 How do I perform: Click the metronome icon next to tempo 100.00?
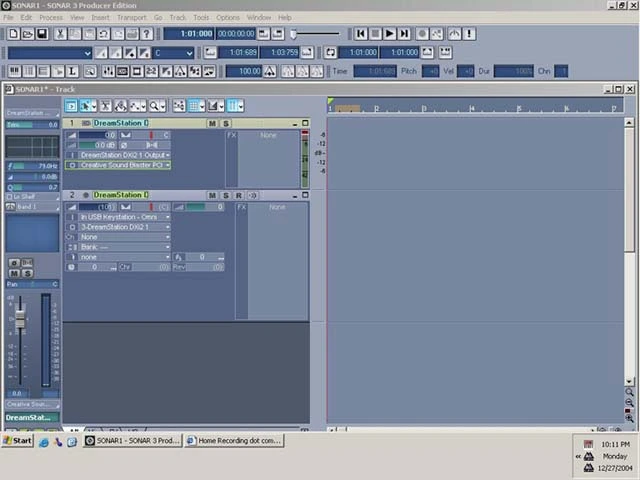269,71
